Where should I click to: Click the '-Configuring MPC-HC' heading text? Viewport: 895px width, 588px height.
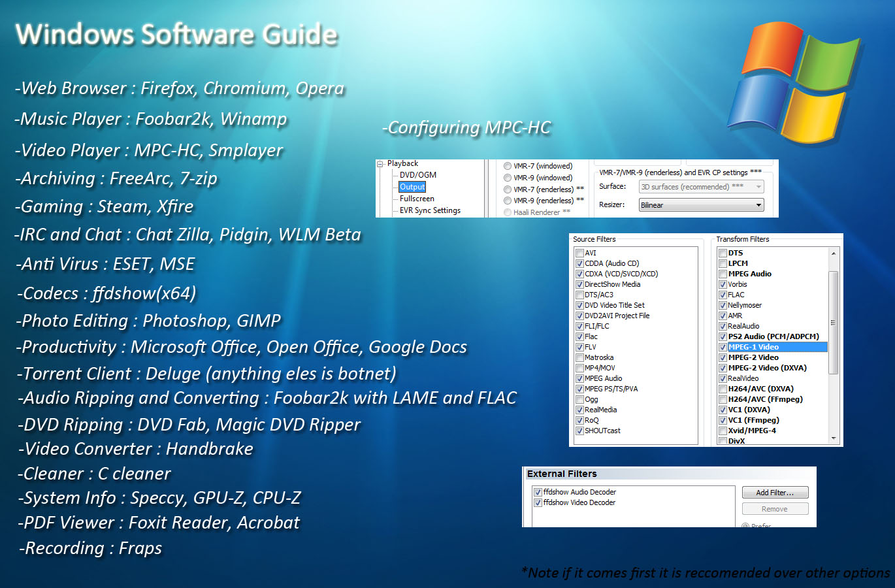tap(466, 127)
